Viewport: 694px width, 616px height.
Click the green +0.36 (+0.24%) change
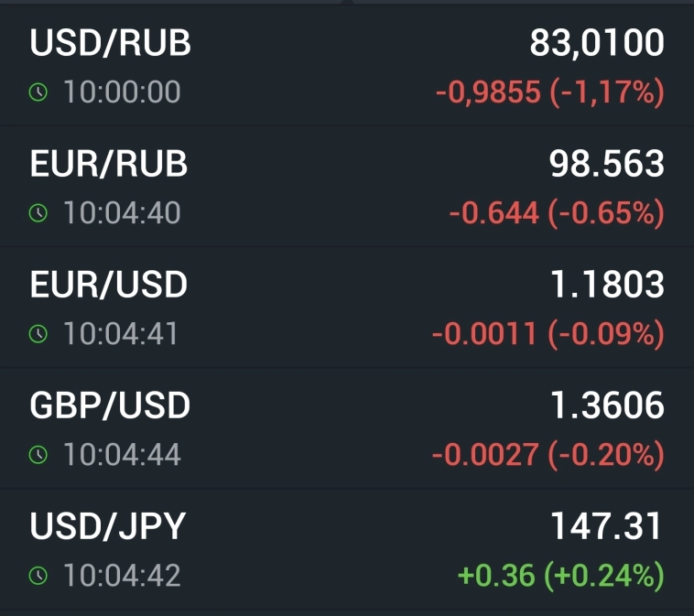pyautogui.click(x=560, y=576)
